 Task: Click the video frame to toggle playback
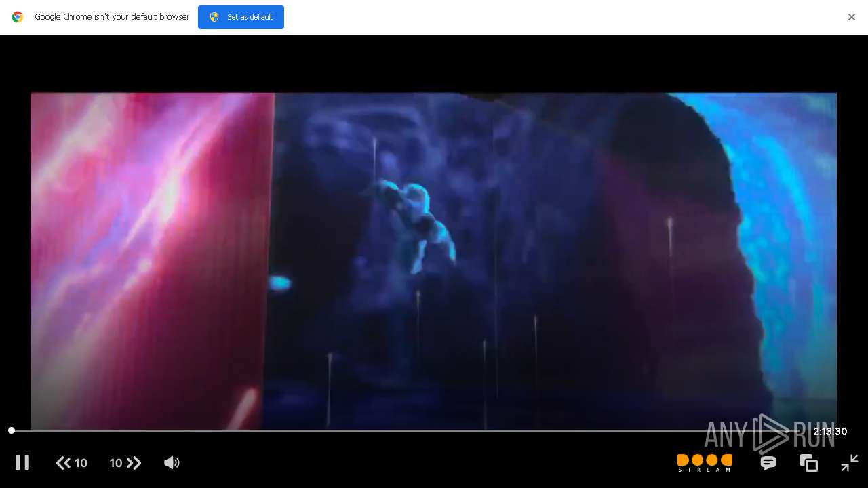click(x=433, y=261)
